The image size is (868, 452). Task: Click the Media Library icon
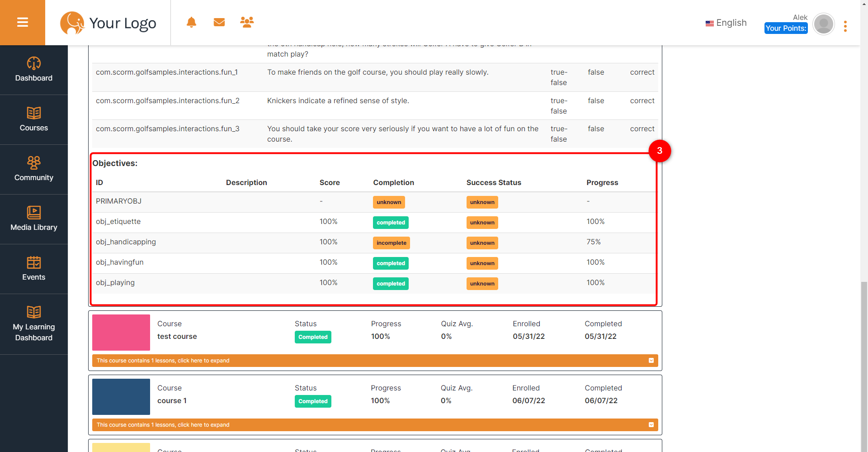tap(34, 212)
